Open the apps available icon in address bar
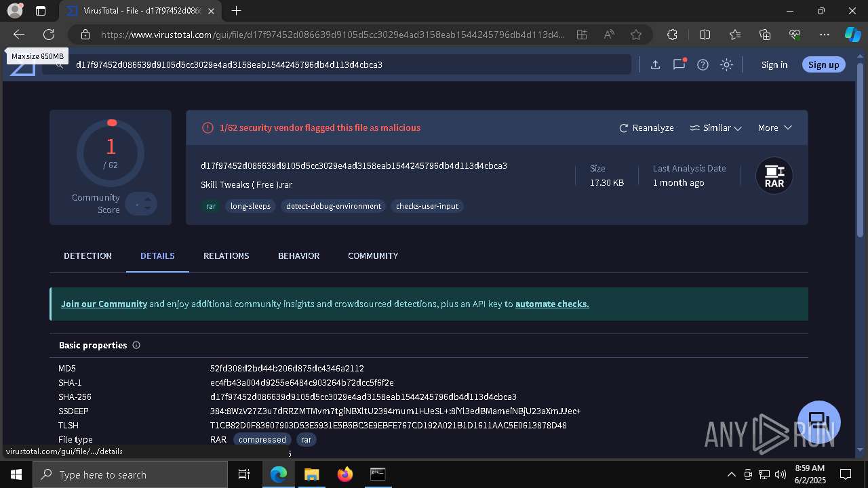Image resolution: width=868 pixels, height=488 pixels. click(x=582, y=35)
